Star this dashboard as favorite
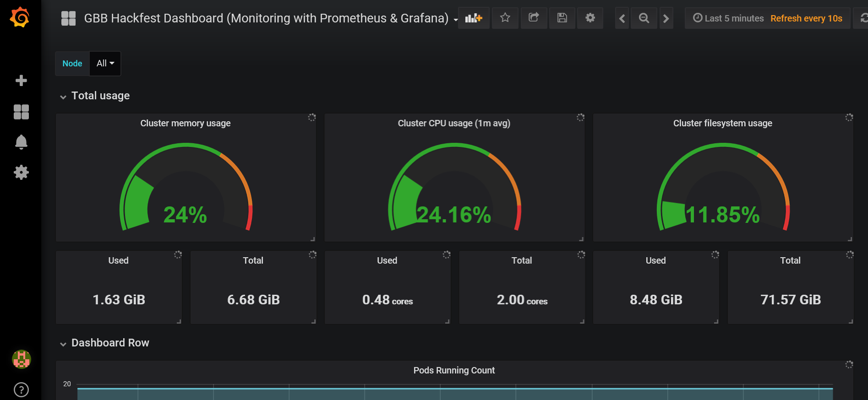868x400 pixels. (505, 18)
